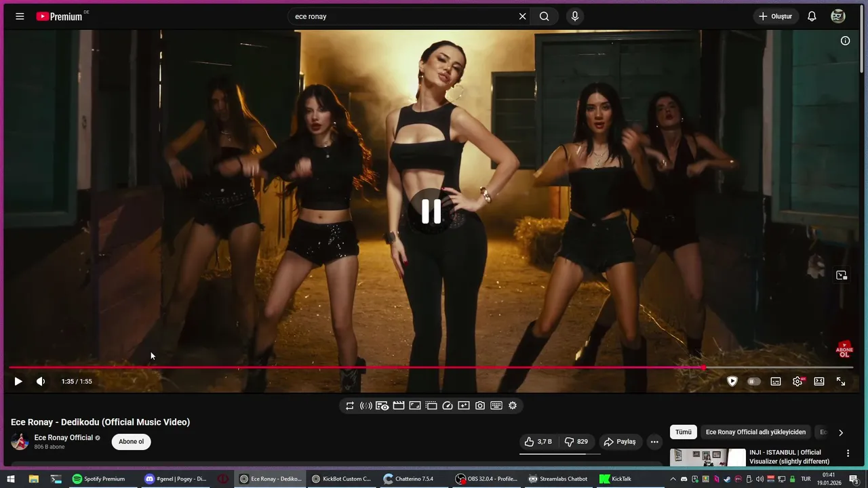Click the volume boost waves icon
This screenshot has width=868, height=488.
(x=366, y=405)
